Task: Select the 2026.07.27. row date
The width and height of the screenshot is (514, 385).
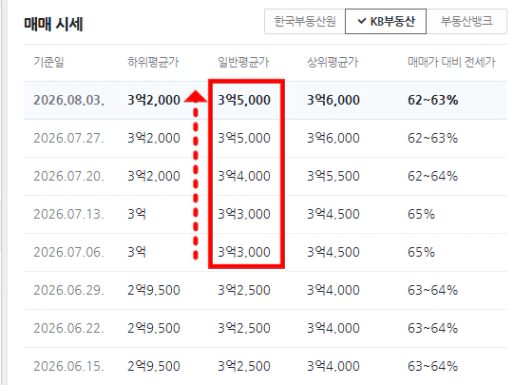Action: click(69, 138)
